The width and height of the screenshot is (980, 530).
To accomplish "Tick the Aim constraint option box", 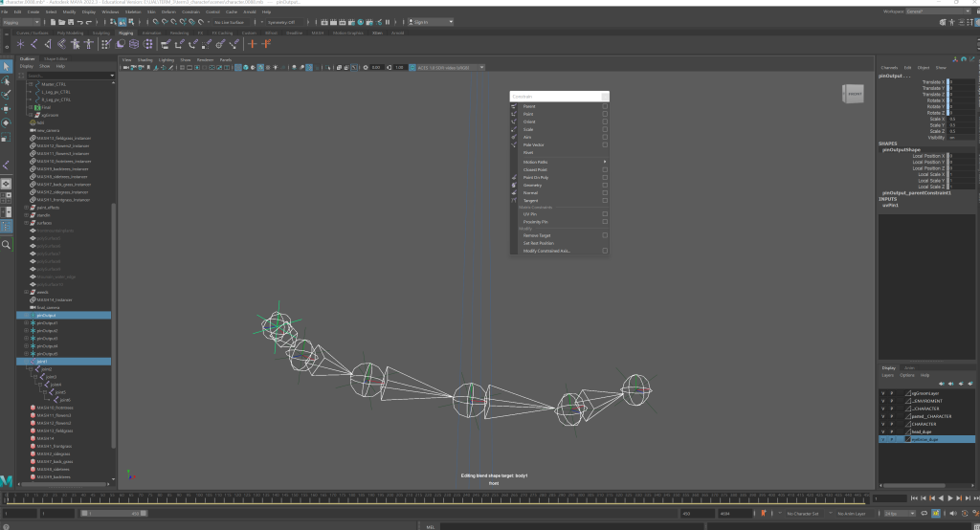I will coord(605,137).
